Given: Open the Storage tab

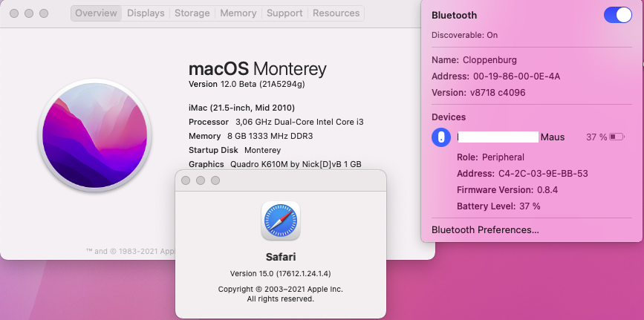Looking at the screenshot, I should coord(192,13).
